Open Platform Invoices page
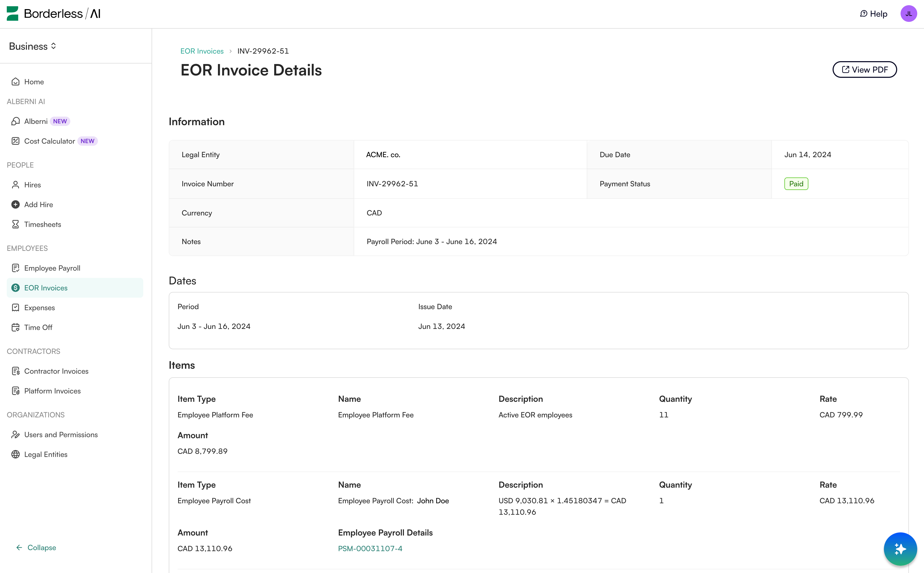Viewport: 924px width, 573px height. click(x=52, y=391)
